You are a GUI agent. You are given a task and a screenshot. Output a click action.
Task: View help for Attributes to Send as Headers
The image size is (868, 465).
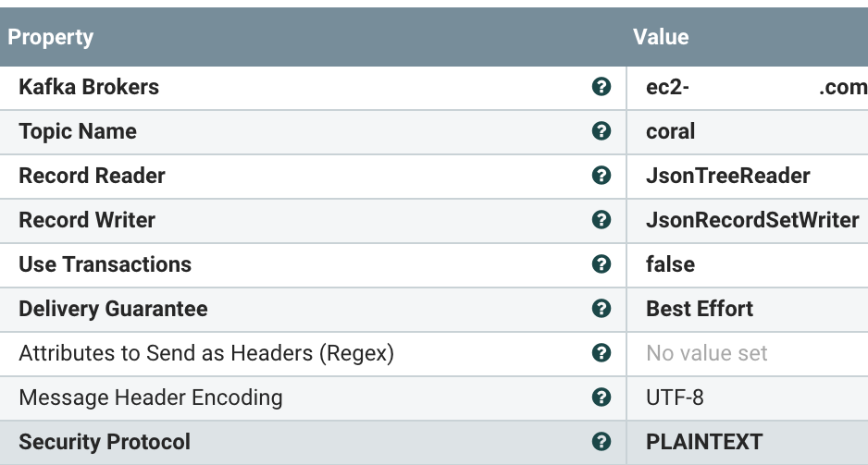(x=601, y=353)
